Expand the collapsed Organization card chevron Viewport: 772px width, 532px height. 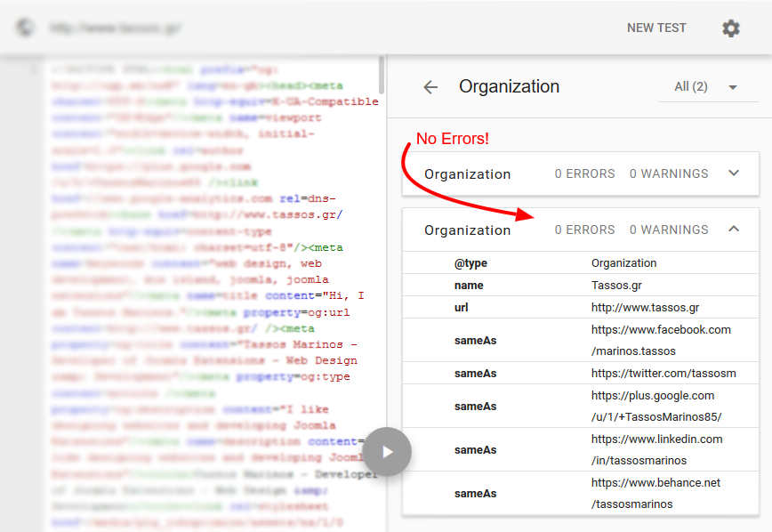point(734,173)
